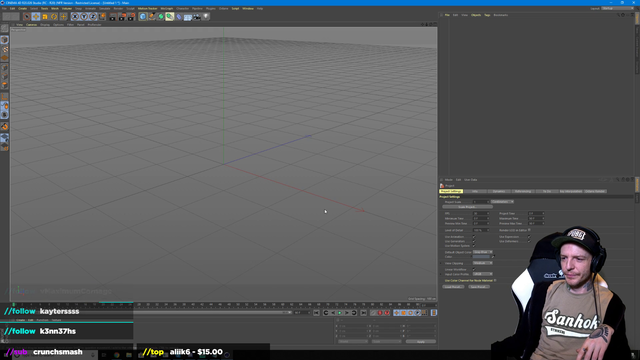640x360 pixels.
Task: Click Level of Detail stepper arrows
Action: (x=488, y=230)
